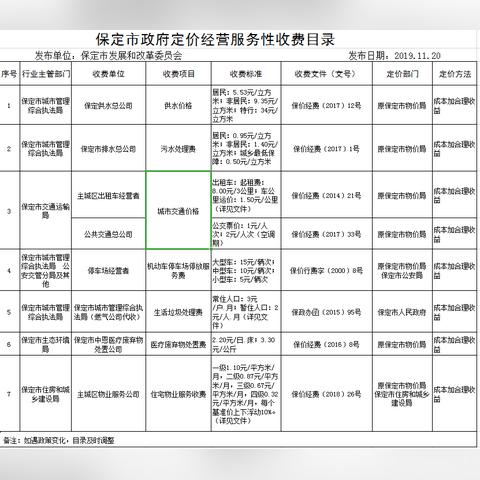Viewport: 480px width, 480px height.
Task: Select the 一级1.10元/平方米/月 standard cell
Action: coord(246,394)
